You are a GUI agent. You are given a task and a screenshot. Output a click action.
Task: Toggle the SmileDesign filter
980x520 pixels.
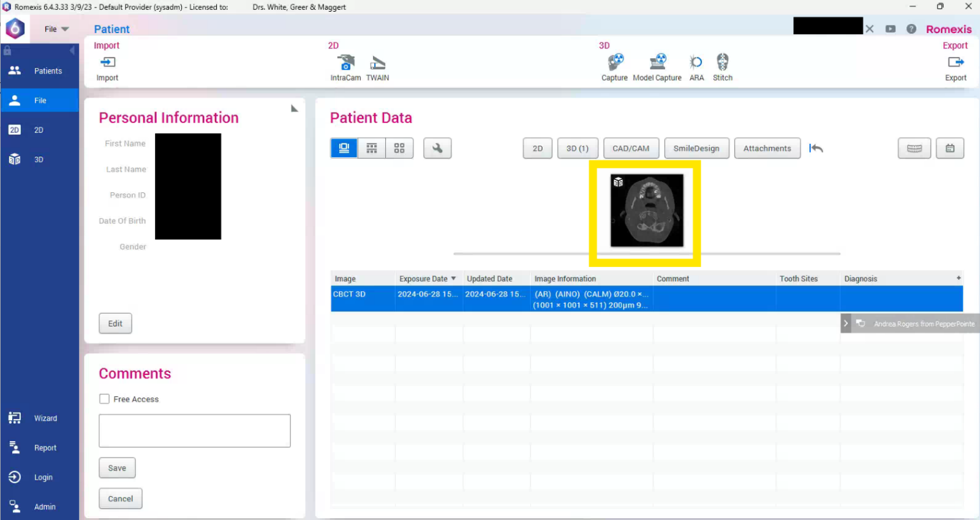tap(696, 148)
